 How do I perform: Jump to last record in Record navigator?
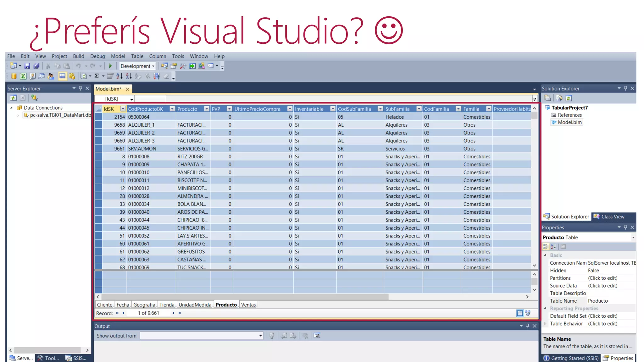coord(180,313)
